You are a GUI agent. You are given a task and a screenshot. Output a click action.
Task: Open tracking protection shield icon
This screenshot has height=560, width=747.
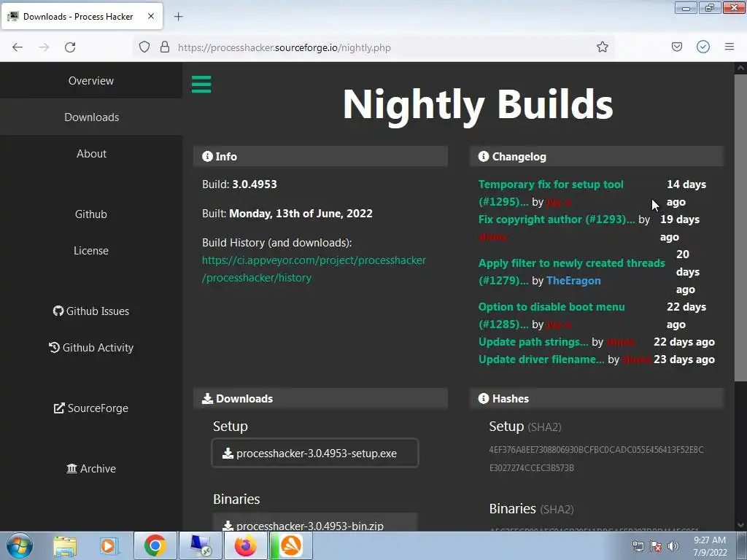pyautogui.click(x=144, y=47)
